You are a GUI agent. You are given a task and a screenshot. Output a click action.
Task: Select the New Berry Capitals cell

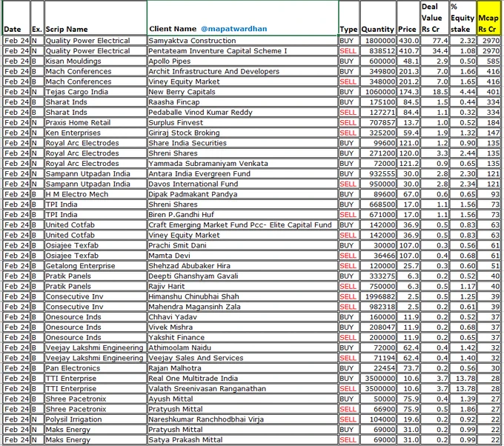tap(242, 92)
